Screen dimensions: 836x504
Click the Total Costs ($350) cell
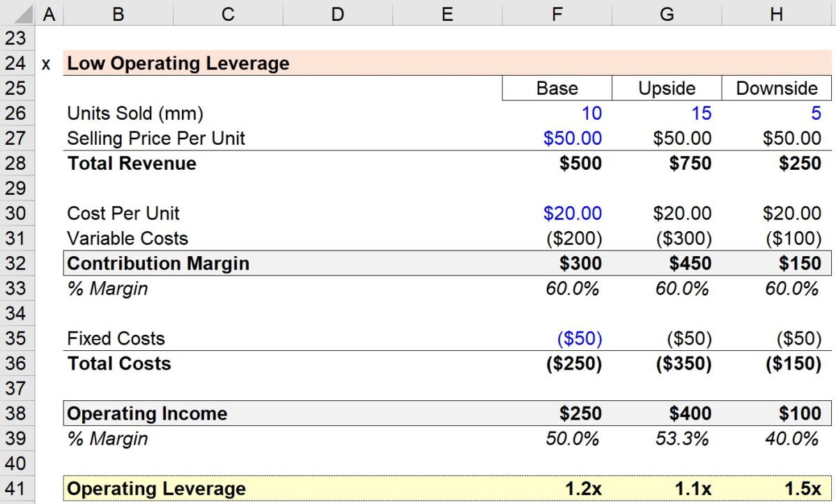[666, 363]
